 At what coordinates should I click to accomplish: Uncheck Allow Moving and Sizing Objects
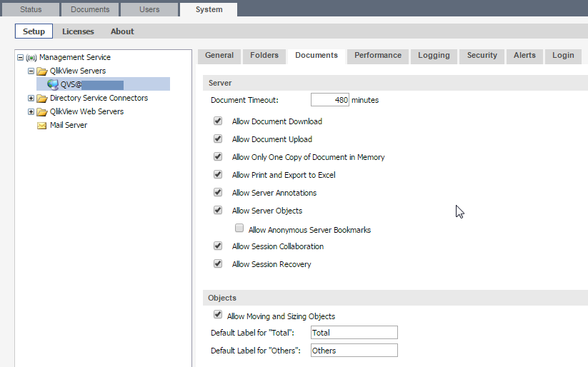tap(218, 314)
